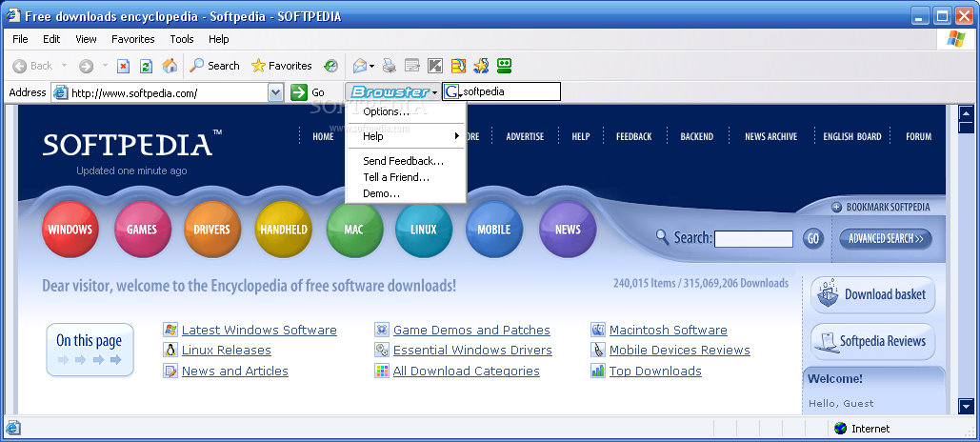Image resolution: width=980 pixels, height=442 pixels.
Task: Click the scrollbar up arrow
Action: [x=967, y=113]
